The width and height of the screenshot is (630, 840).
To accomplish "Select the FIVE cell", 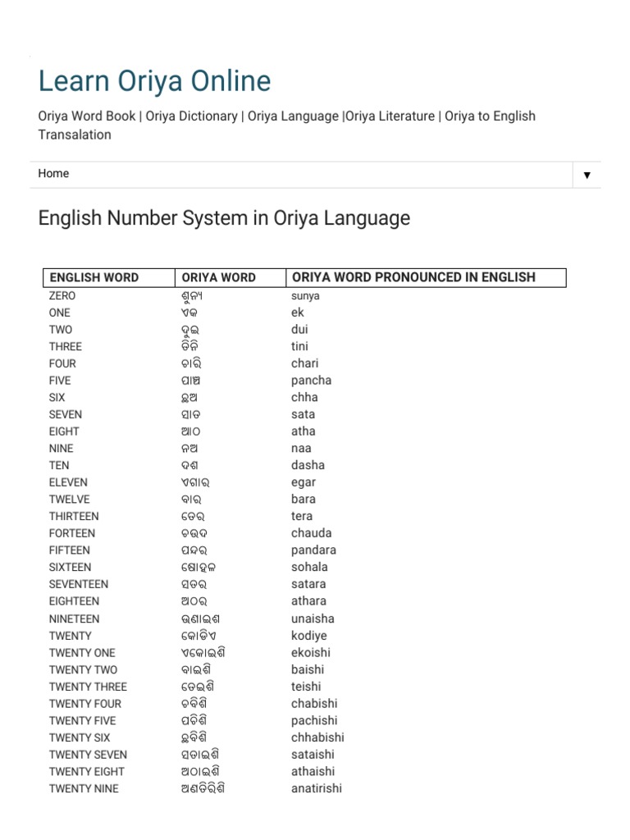I will 60,381.
